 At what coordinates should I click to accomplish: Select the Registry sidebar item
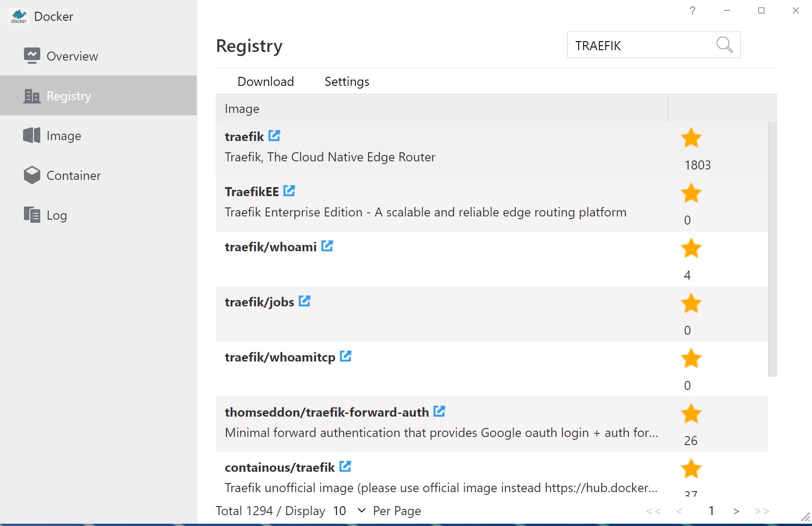click(x=99, y=96)
